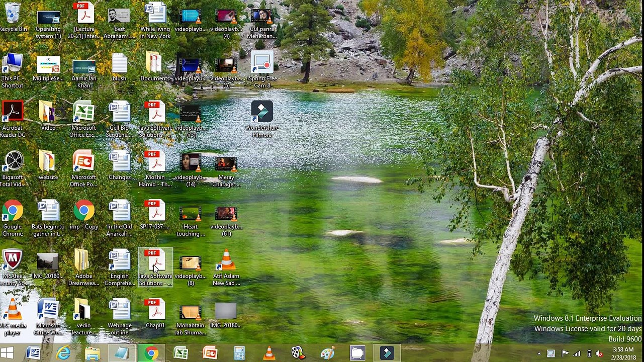Select the videoplayb... (61) video file
This screenshot has width=644, height=362.
[x=226, y=221]
